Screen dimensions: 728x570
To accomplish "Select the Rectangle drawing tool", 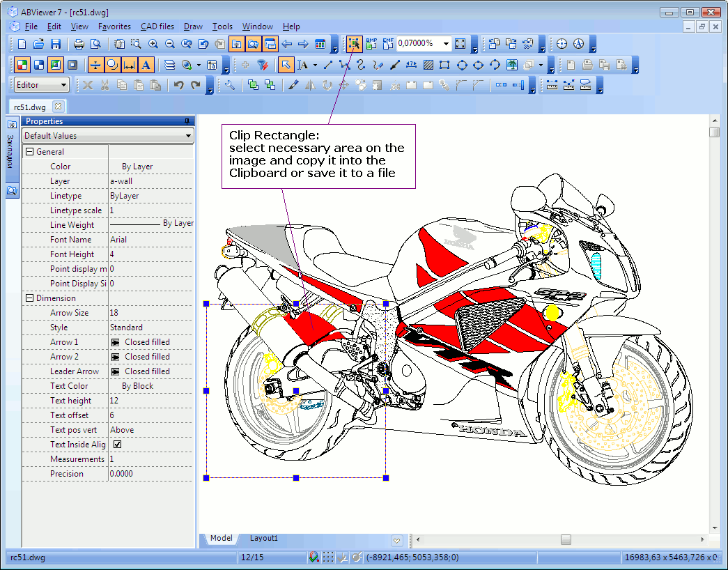I will click(444, 65).
